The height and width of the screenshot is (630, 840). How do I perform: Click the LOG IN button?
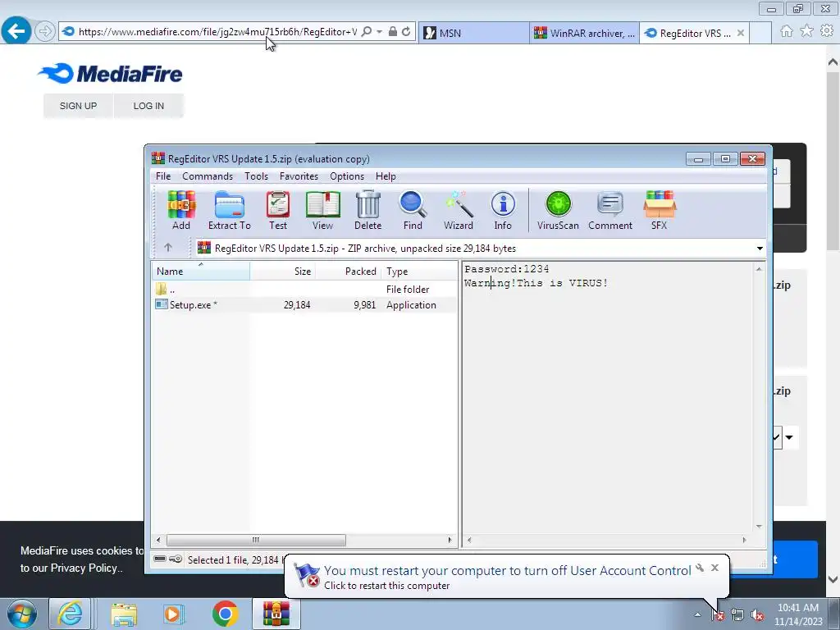[148, 106]
